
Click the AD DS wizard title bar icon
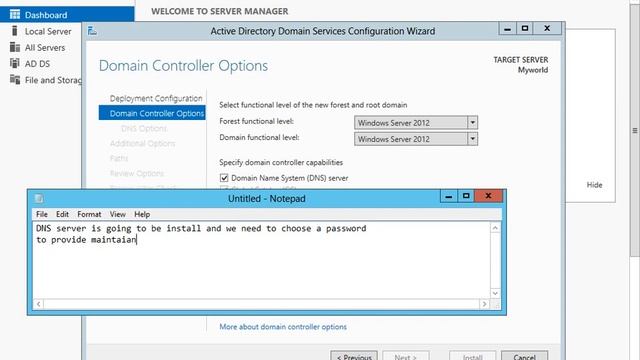(x=92, y=31)
